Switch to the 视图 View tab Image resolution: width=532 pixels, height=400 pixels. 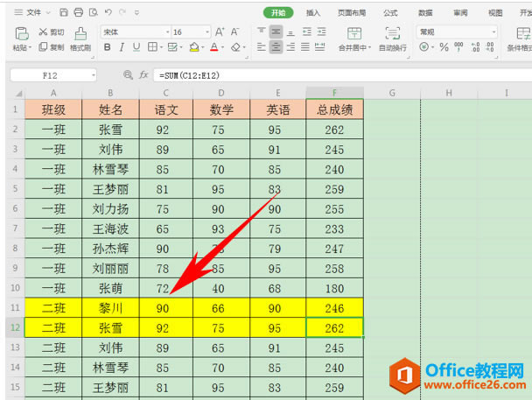(x=495, y=13)
